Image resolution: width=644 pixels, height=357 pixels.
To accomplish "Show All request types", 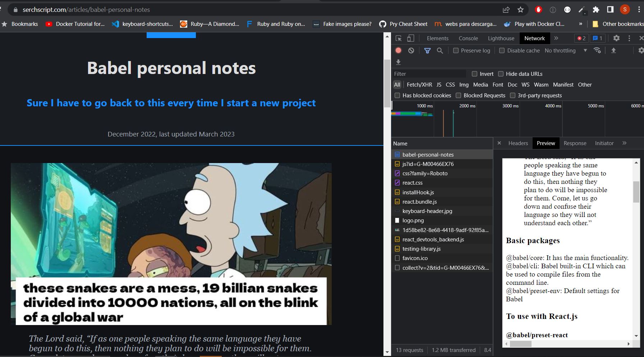I will point(397,85).
